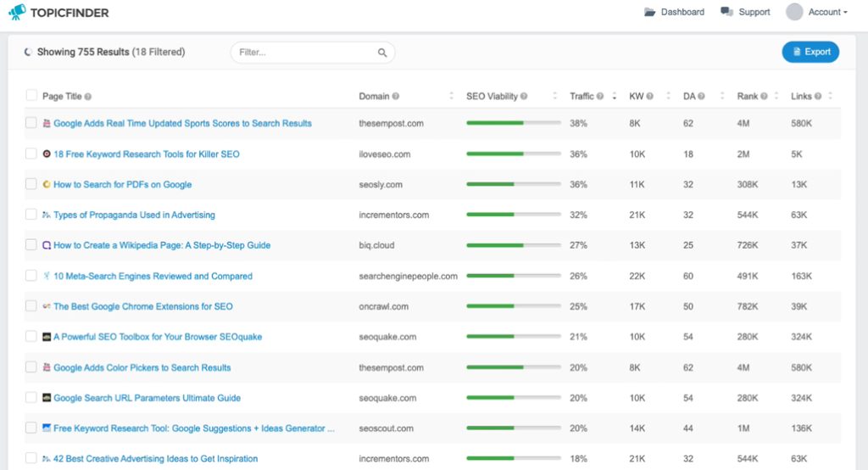This screenshot has width=868, height=470.
Task: Click the refresh spinner icon beside Showing 755 Results
Action: pyautogui.click(x=28, y=52)
